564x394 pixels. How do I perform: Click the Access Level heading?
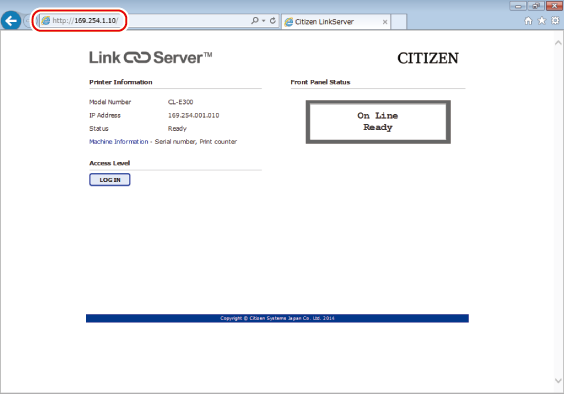[109, 163]
